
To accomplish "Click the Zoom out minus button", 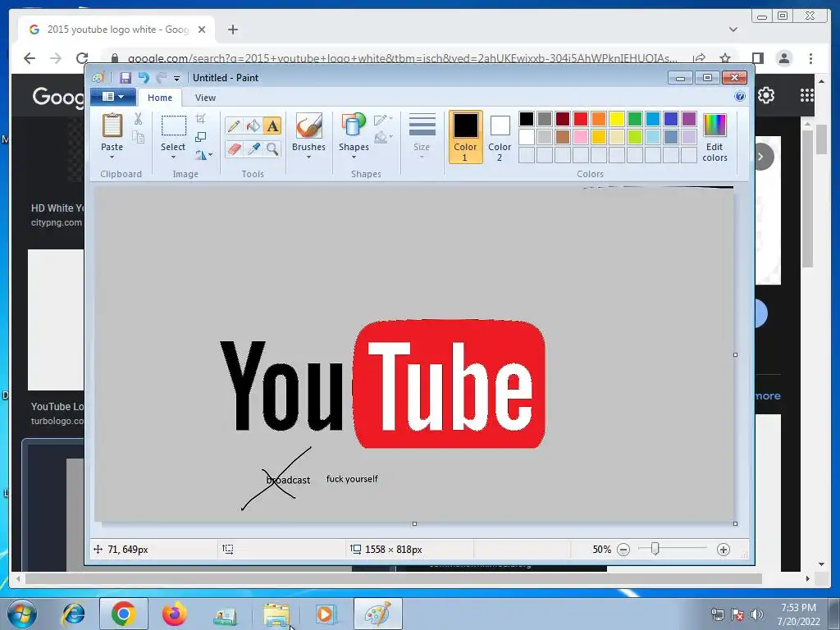I will tap(623, 550).
